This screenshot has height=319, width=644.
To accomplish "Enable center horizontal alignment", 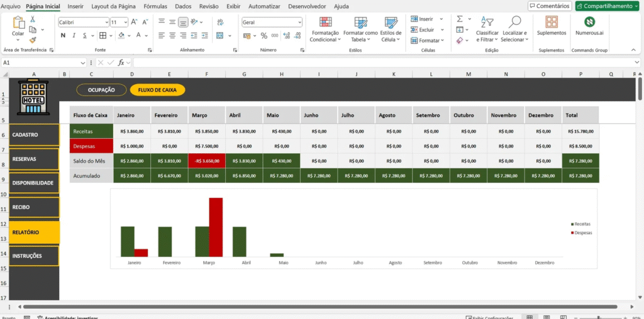I will [172, 36].
